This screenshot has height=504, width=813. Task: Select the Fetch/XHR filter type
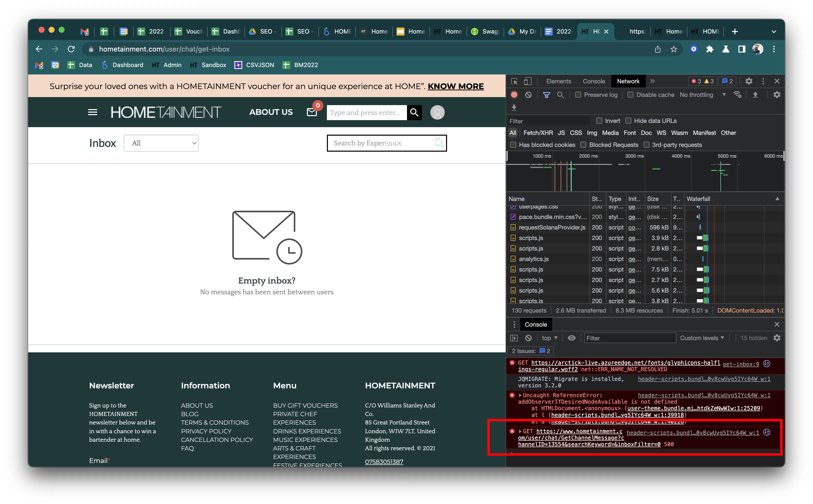(538, 133)
